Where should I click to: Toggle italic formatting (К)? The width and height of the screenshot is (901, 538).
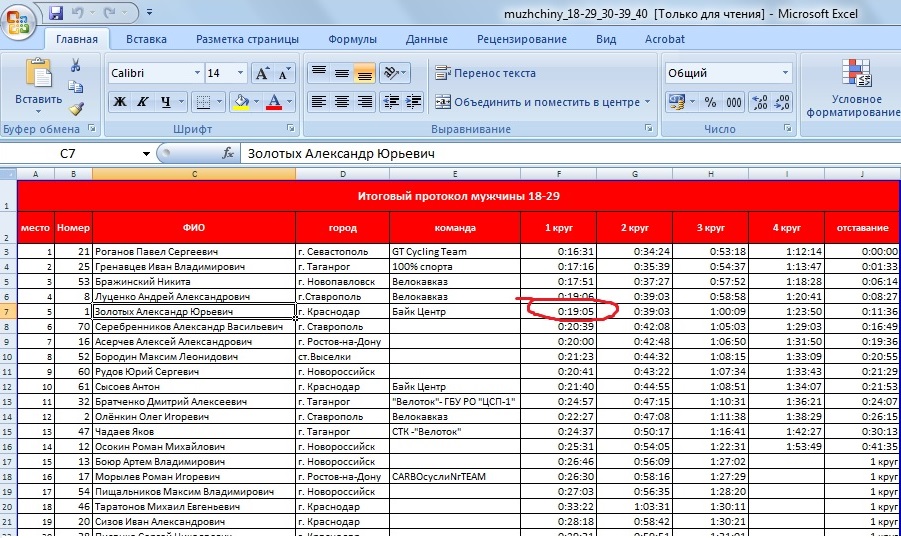pyautogui.click(x=143, y=102)
